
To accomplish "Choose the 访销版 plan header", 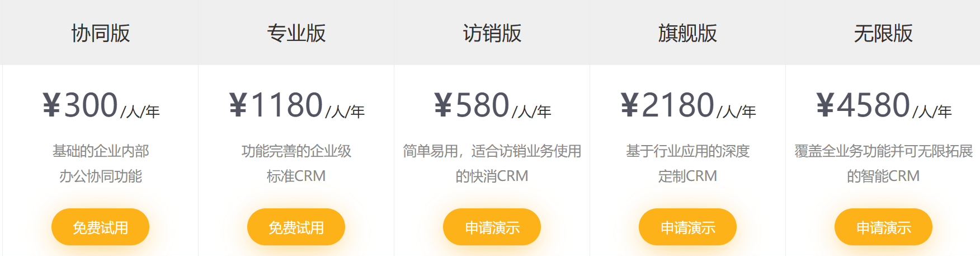I will click(492, 33).
